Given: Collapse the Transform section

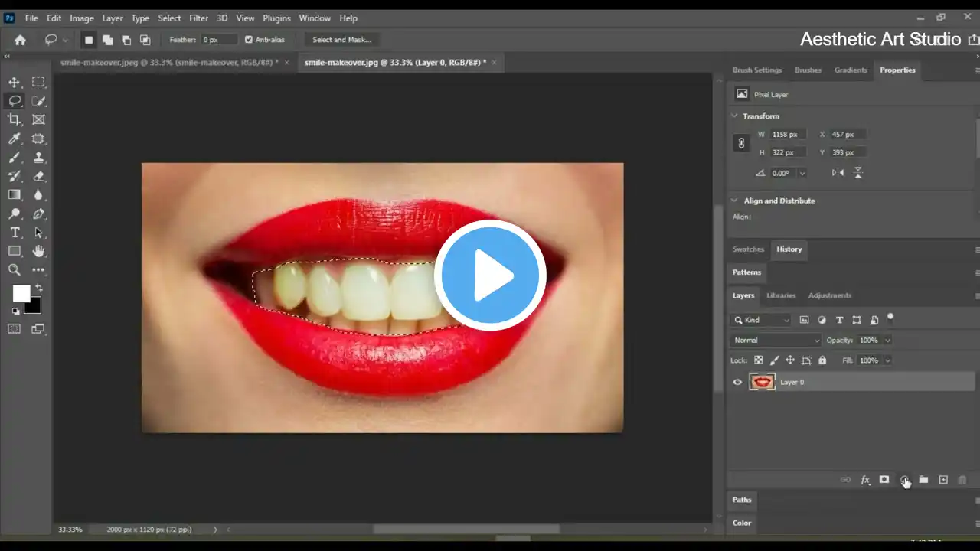Looking at the screenshot, I should coord(735,116).
